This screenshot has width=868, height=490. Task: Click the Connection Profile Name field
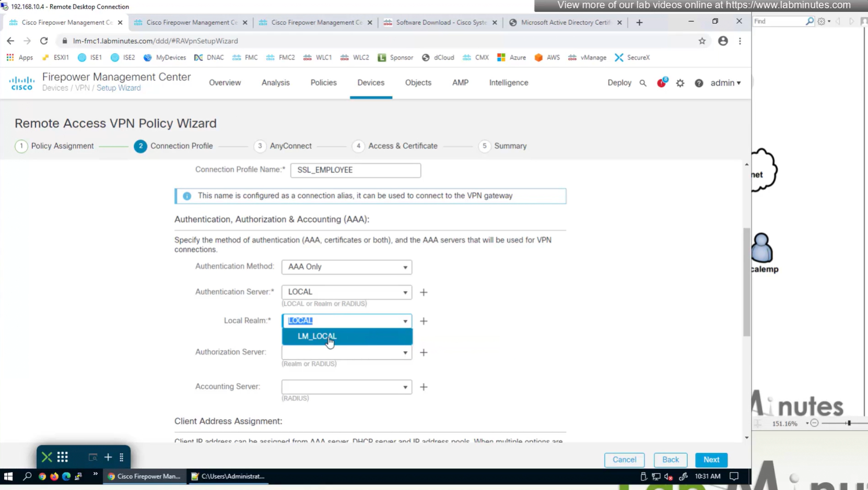pos(355,170)
